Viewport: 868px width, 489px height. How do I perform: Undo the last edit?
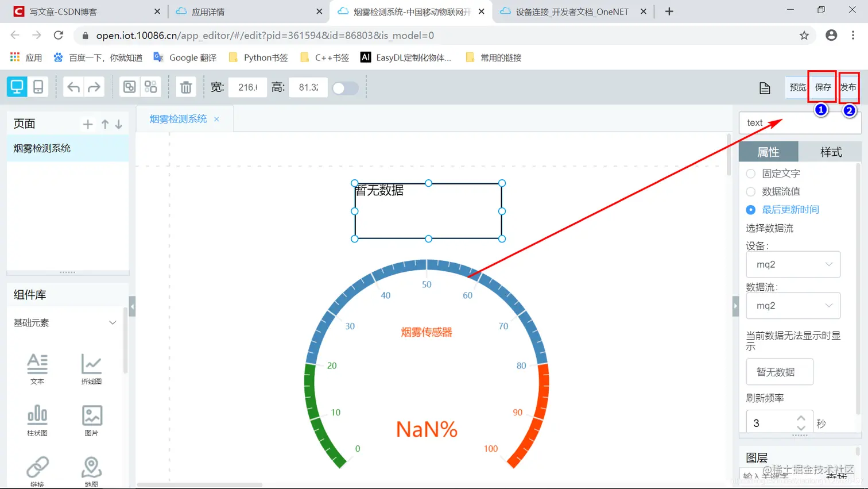tap(73, 87)
